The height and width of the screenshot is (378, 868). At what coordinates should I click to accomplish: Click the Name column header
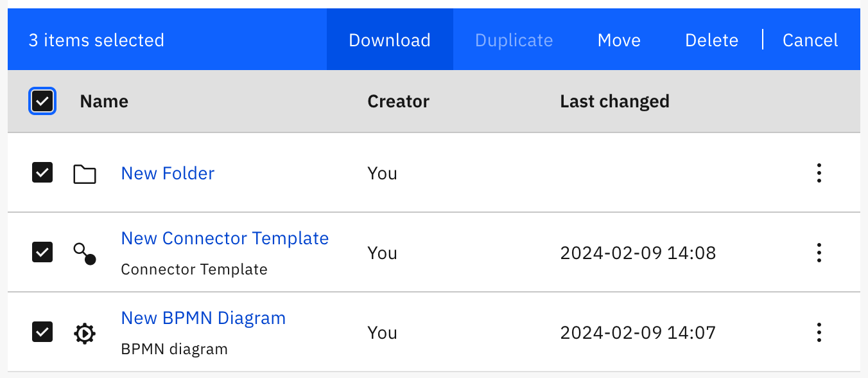(103, 101)
